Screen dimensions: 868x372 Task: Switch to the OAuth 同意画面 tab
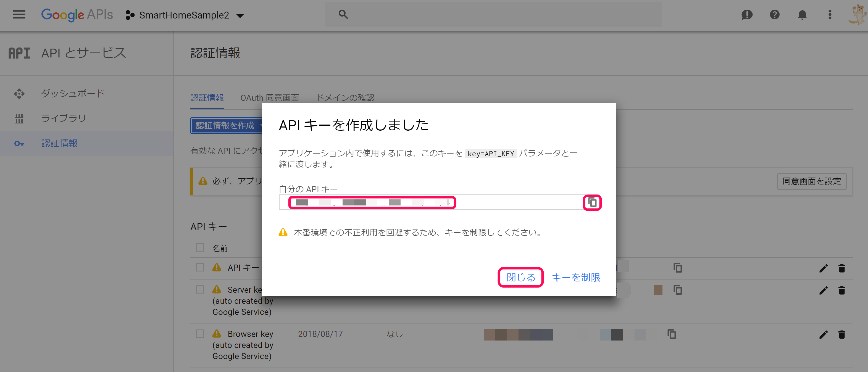269,98
